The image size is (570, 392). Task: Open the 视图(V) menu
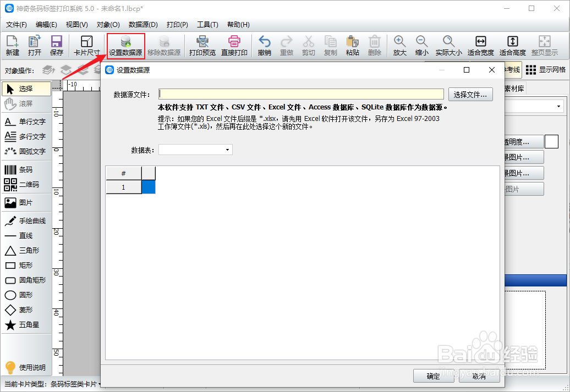pos(76,25)
